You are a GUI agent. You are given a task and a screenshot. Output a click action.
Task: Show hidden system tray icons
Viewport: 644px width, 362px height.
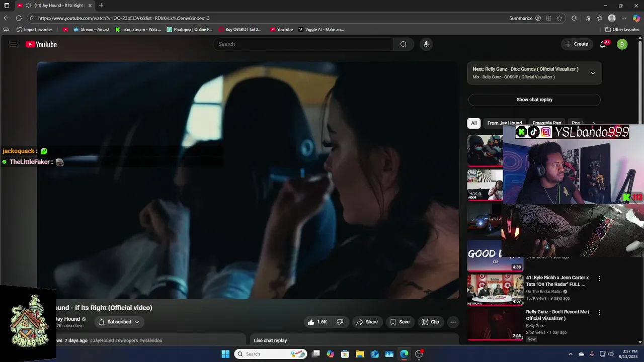point(570,354)
